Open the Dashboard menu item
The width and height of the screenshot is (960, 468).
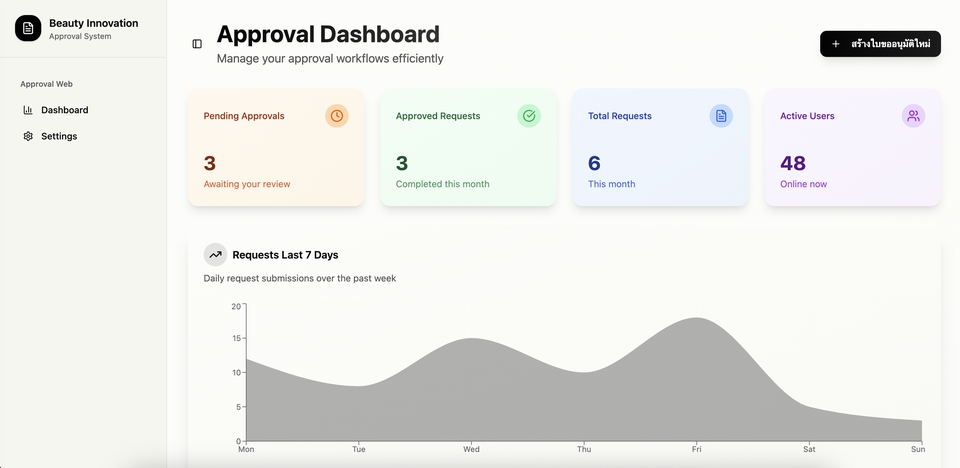pos(64,110)
